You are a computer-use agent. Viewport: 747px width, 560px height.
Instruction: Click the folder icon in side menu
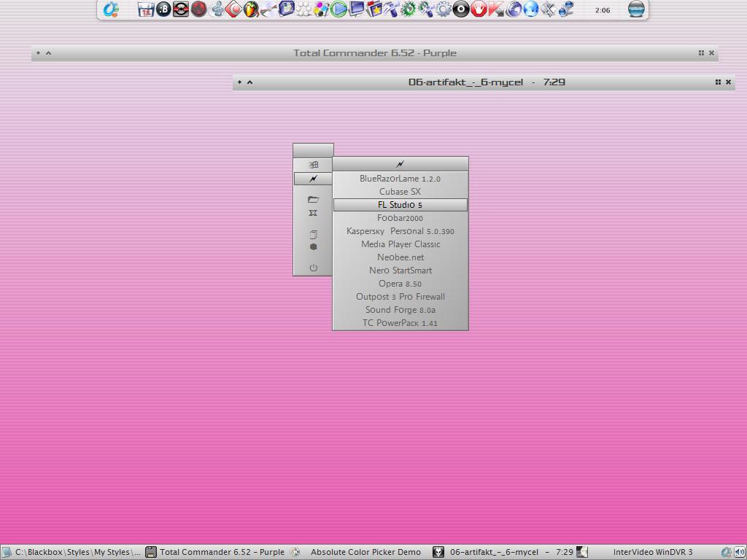313,199
